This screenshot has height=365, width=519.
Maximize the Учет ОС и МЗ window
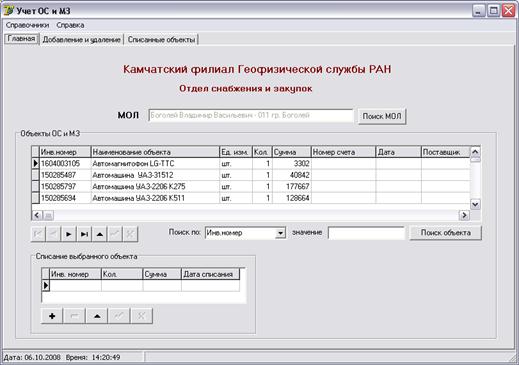click(493, 11)
